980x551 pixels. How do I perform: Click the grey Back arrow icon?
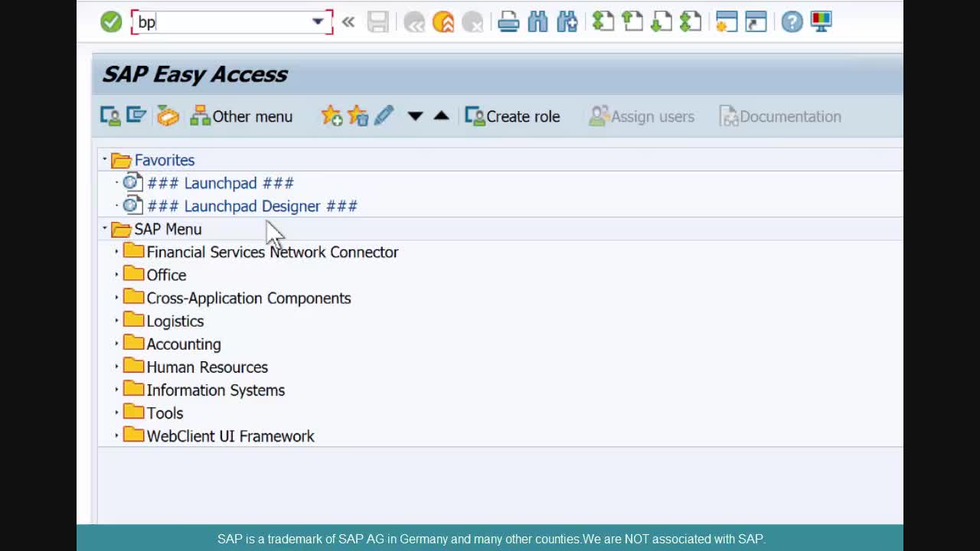[414, 22]
